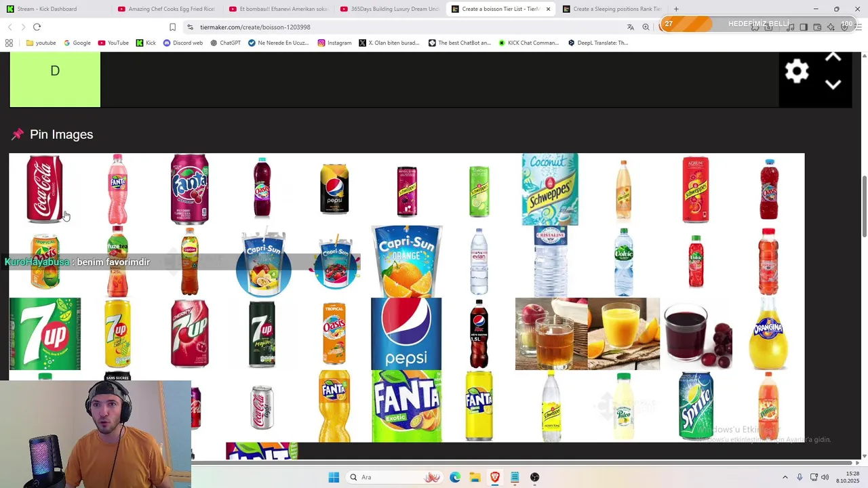This screenshot has width=868, height=488.
Task: Open OBS Studio from taskbar
Action: pos(534,477)
